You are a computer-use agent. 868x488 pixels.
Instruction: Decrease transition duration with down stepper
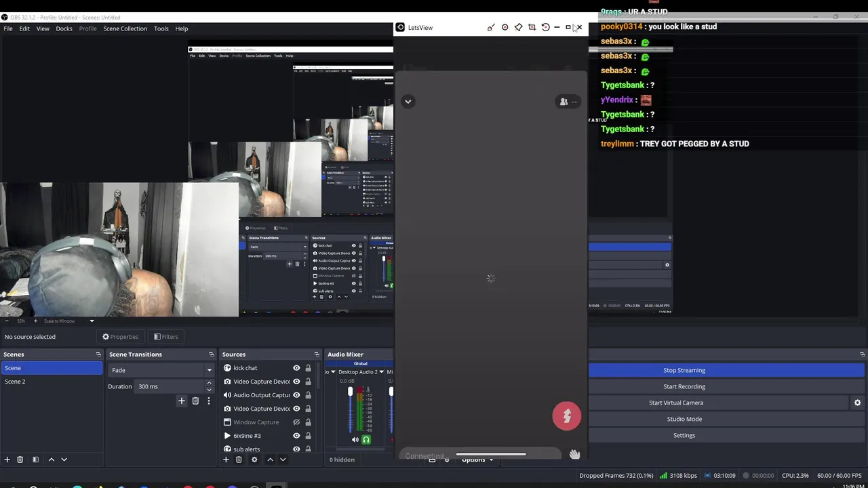point(209,390)
